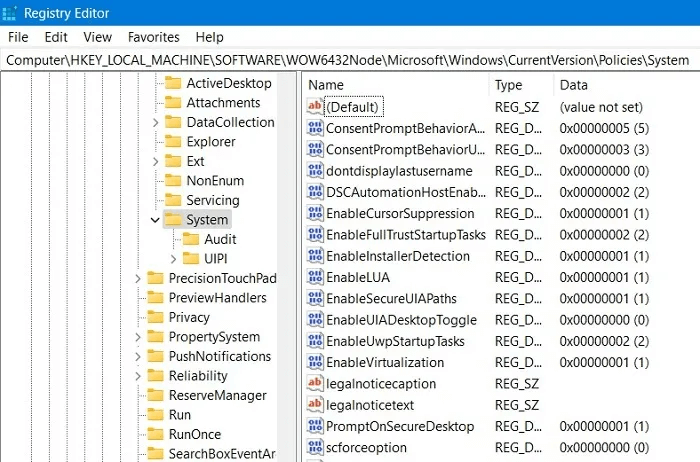Click the EnableSecureUIAPaths DWORD icon
Viewport: 700px width, 462px height.
click(x=315, y=298)
